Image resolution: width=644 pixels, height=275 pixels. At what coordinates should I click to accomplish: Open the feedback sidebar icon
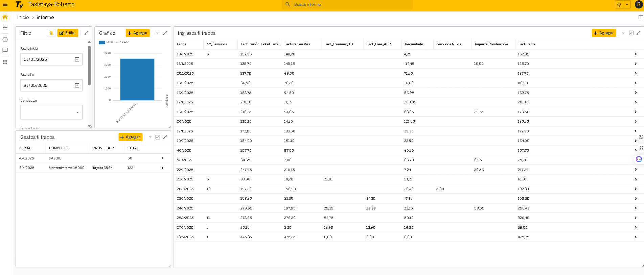[5, 50]
